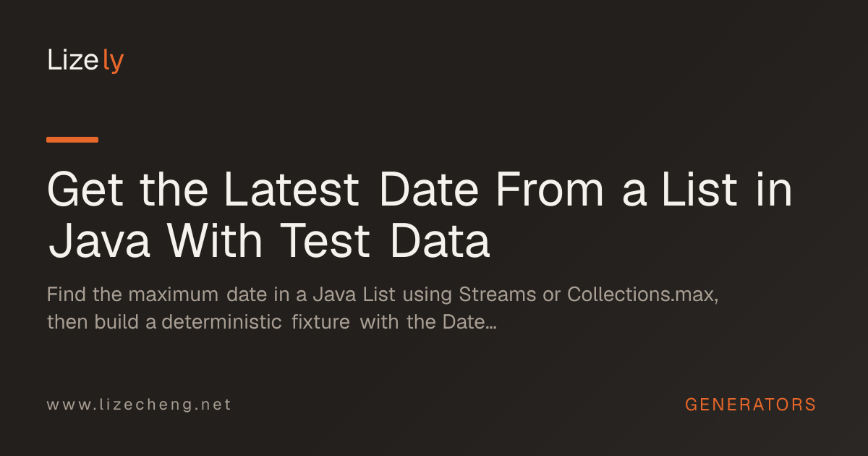Viewport: 868px width, 456px height.
Task: Open the www.lizecheng.net link
Action: click(139, 405)
